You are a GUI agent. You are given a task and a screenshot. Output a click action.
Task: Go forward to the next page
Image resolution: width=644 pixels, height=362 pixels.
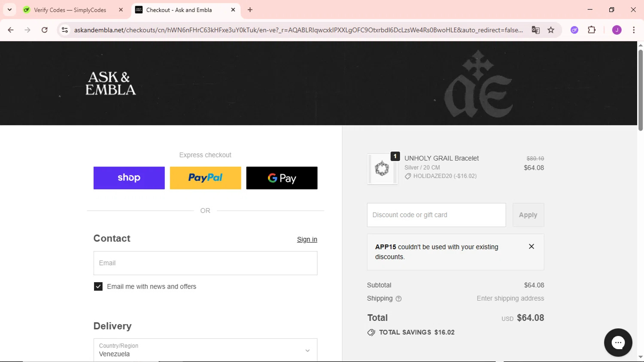click(x=27, y=30)
